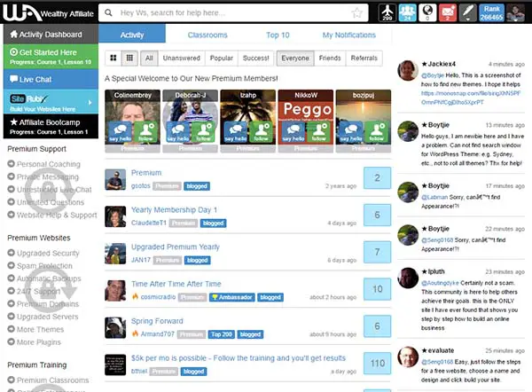This screenshot has width=532, height=392.
Task: Click the 110 comment count box
Action: [x=378, y=364]
